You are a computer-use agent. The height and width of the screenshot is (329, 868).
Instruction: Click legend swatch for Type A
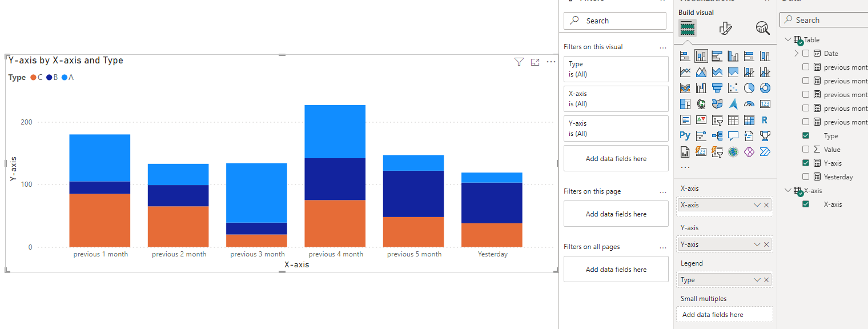(x=65, y=77)
